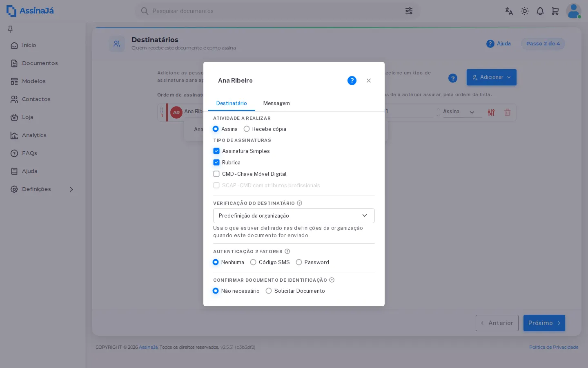Click info icon beside Confirmar Documento de Identificação
Image resolution: width=588 pixels, height=368 pixels.
(332, 280)
